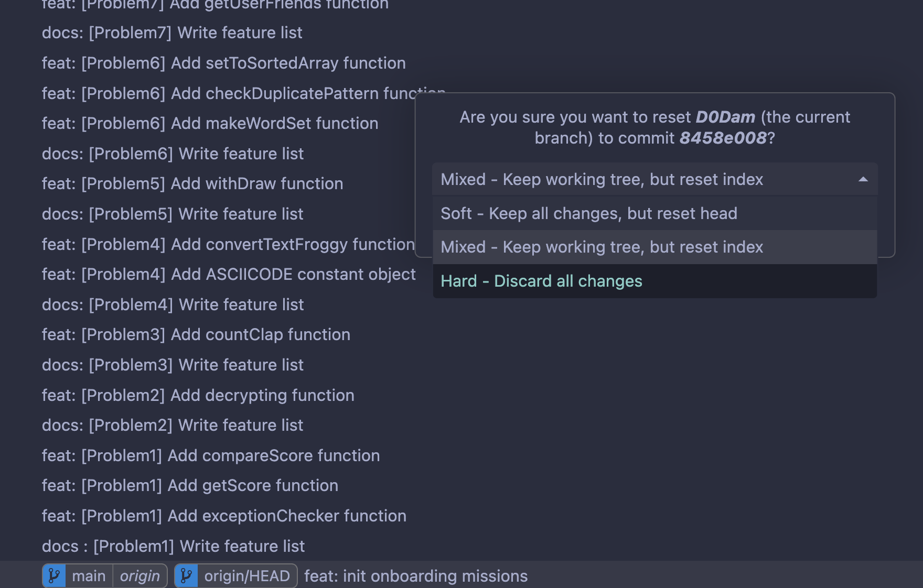Select commit Add ASCIICODE constant object
The width and height of the screenshot is (923, 588).
[x=229, y=274]
